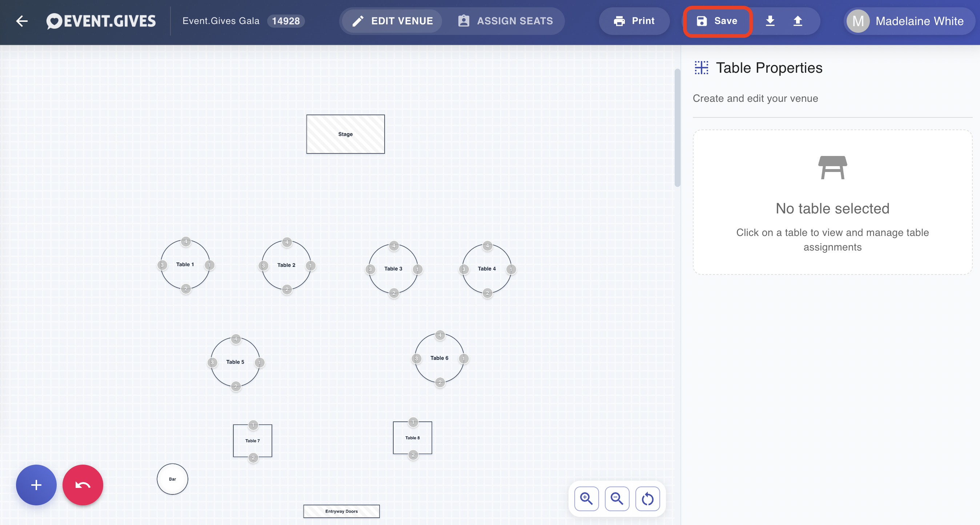Select Table 4 on the canvas
The width and height of the screenshot is (980, 525).
(x=487, y=269)
